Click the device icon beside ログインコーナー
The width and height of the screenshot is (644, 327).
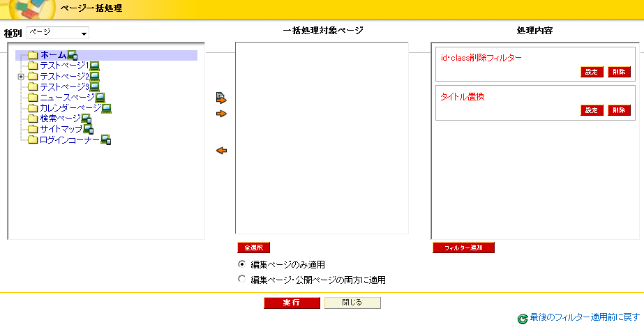click(x=105, y=140)
